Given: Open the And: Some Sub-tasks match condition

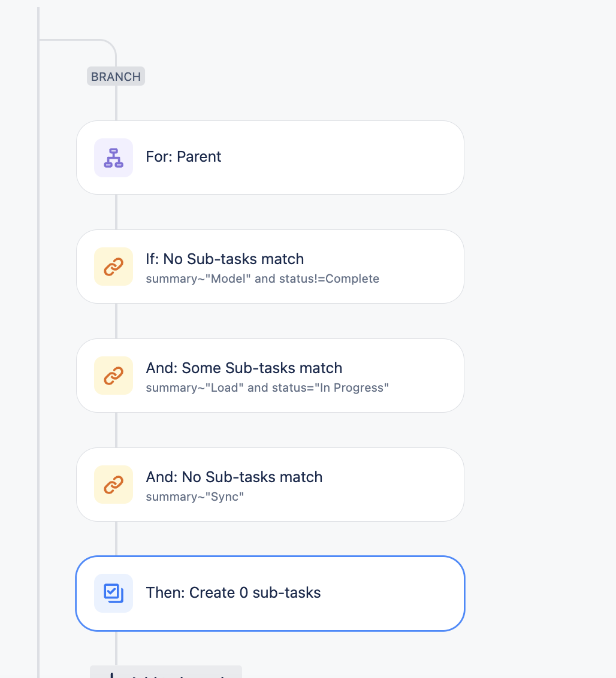Looking at the screenshot, I should 270,375.
